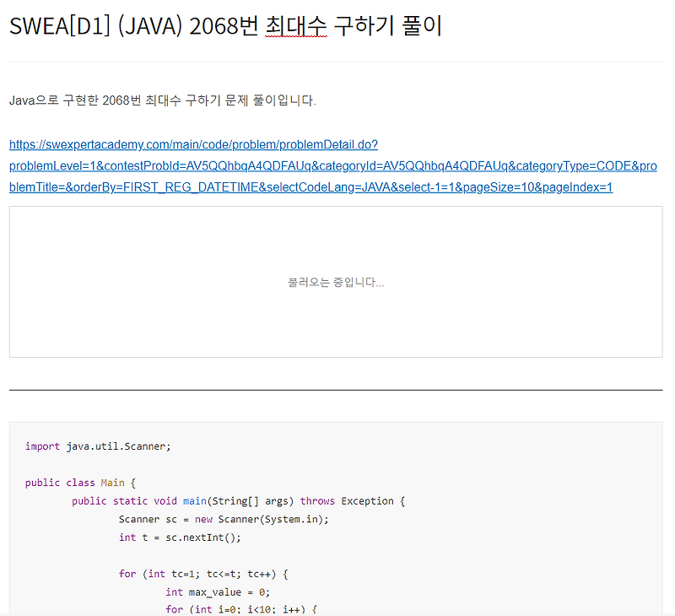This screenshot has width=675, height=616.
Task: Click the loading placeholder text 불러오는 중입니다
Action: (337, 282)
